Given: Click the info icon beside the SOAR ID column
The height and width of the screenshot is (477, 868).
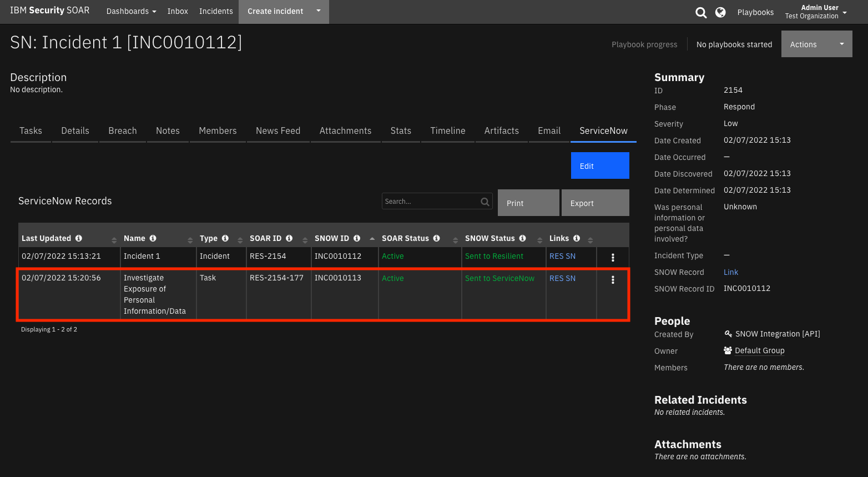Looking at the screenshot, I should pyautogui.click(x=289, y=238).
